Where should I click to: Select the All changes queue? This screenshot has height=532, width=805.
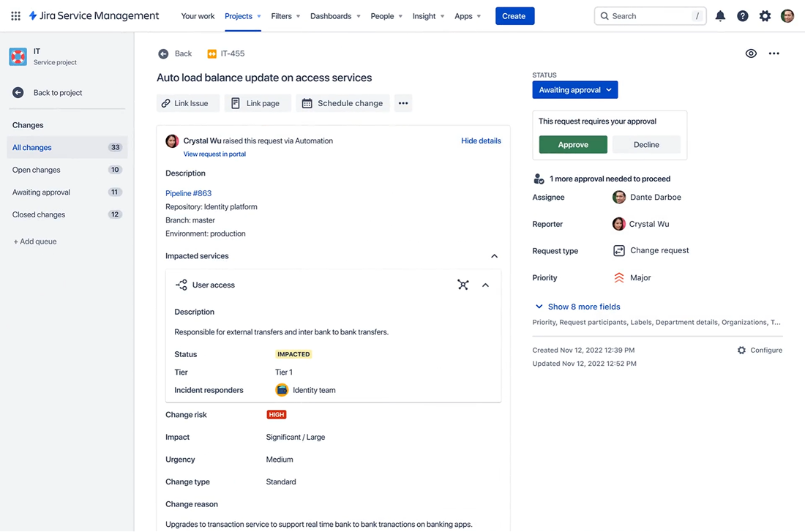click(67, 147)
